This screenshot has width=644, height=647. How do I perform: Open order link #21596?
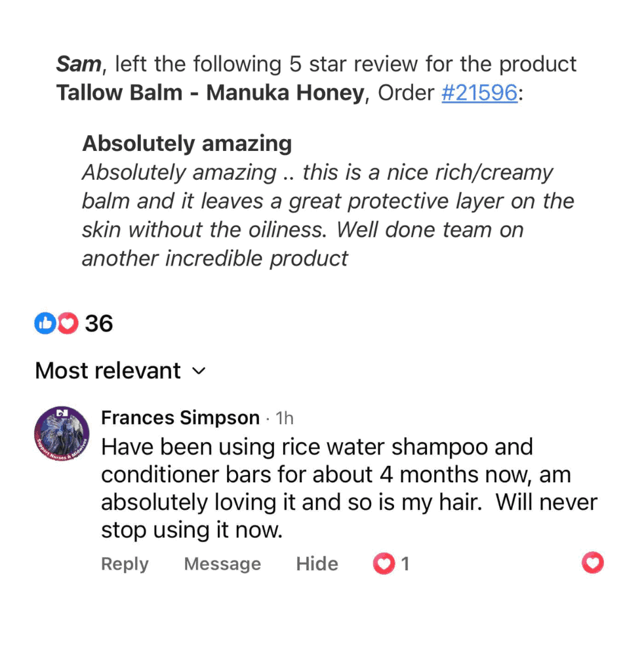[x=479, y=93]
